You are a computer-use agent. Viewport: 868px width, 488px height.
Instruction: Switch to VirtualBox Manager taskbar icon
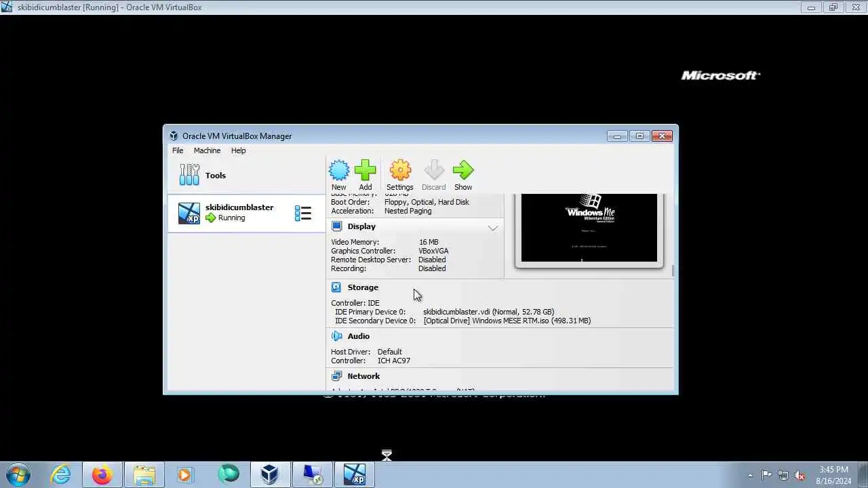coord(270,474)
